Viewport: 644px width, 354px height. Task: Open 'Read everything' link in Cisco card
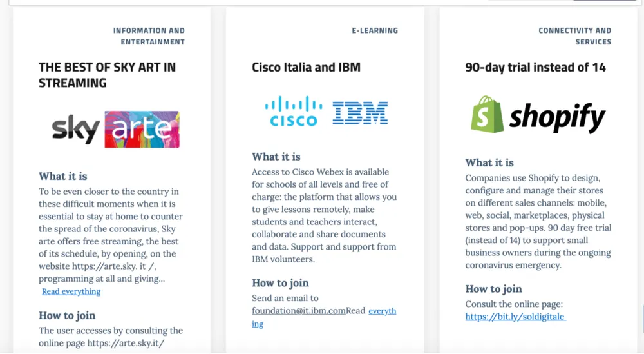click(382, 311)
